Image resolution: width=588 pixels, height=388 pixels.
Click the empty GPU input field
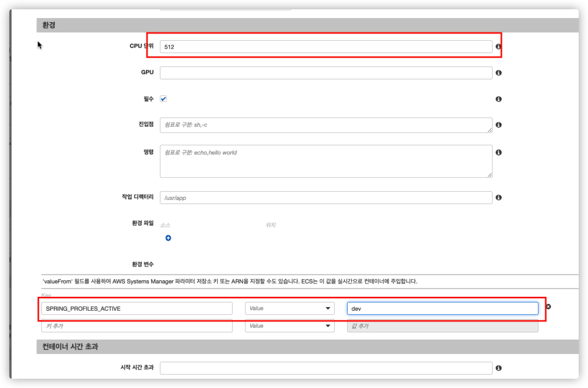(x=326, y=73)
